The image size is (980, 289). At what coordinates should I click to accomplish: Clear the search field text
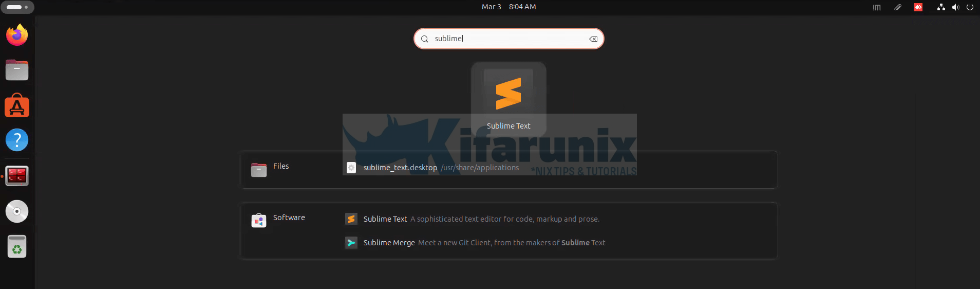[x=593, y=39]
